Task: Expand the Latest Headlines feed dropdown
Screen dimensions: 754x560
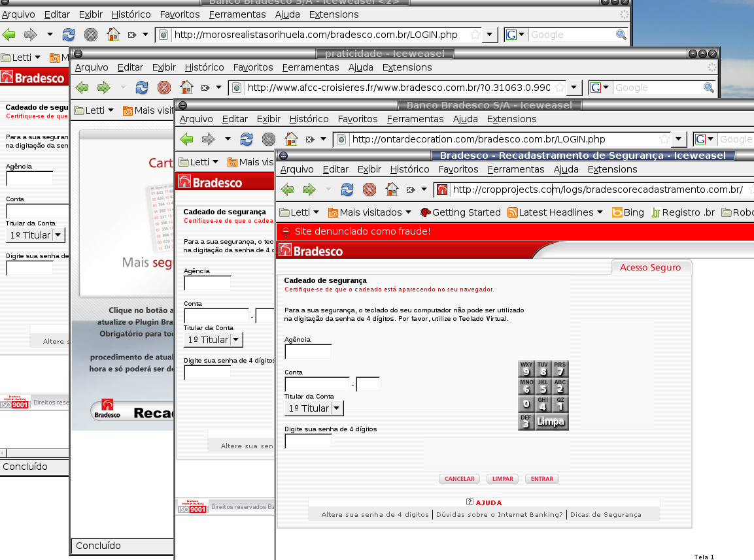Action: (600, 212)
